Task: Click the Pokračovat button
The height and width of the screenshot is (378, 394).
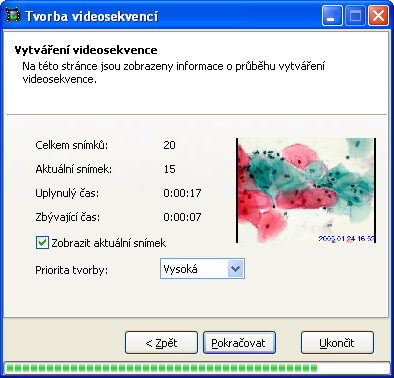Action: point(239,343)
